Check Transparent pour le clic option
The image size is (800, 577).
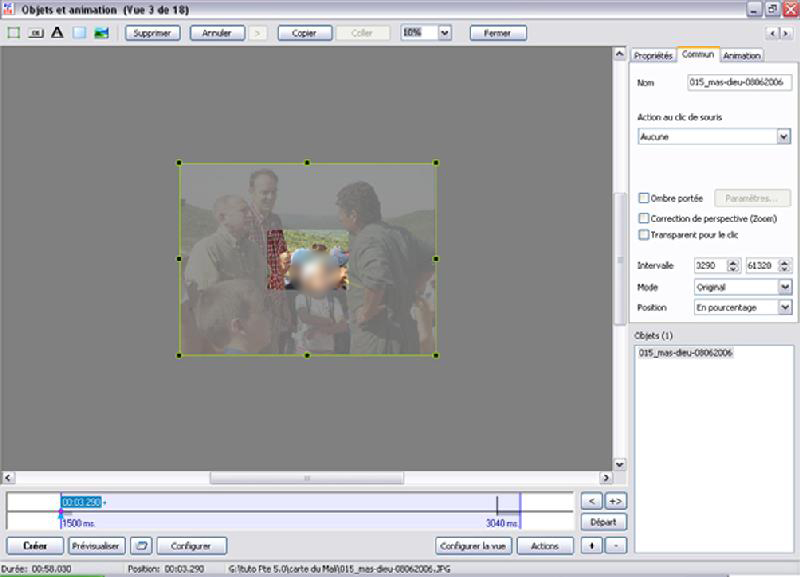644,235
